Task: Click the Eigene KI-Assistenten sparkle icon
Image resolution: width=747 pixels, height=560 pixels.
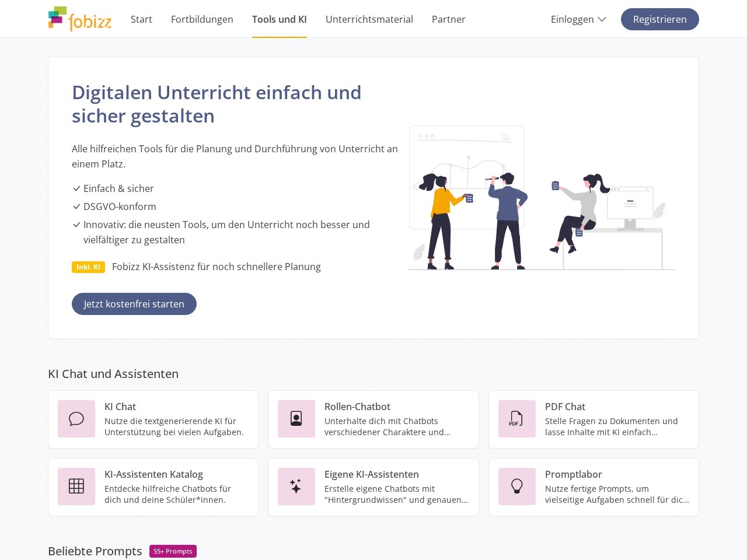Action: pyautogui.click(x=296, y=487)
